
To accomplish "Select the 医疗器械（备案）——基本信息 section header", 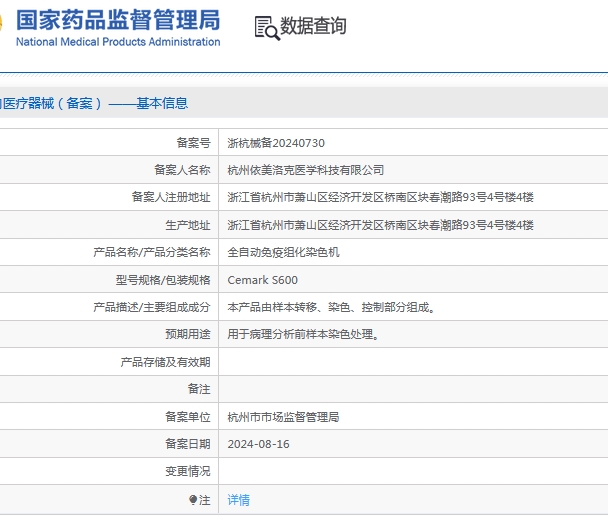I will [x=94, y=104].
